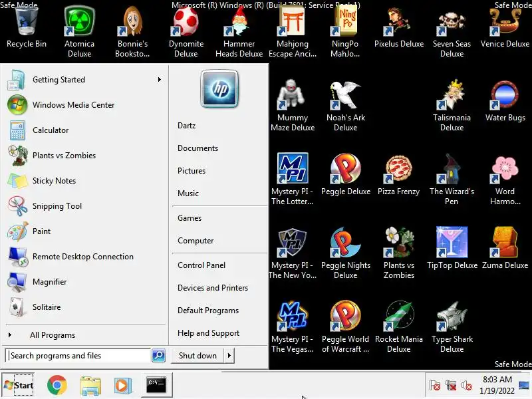Open Snipping Tool from Start menu
Screen dimensions: 532x399
pyautogui.click(x=85, y=206)
